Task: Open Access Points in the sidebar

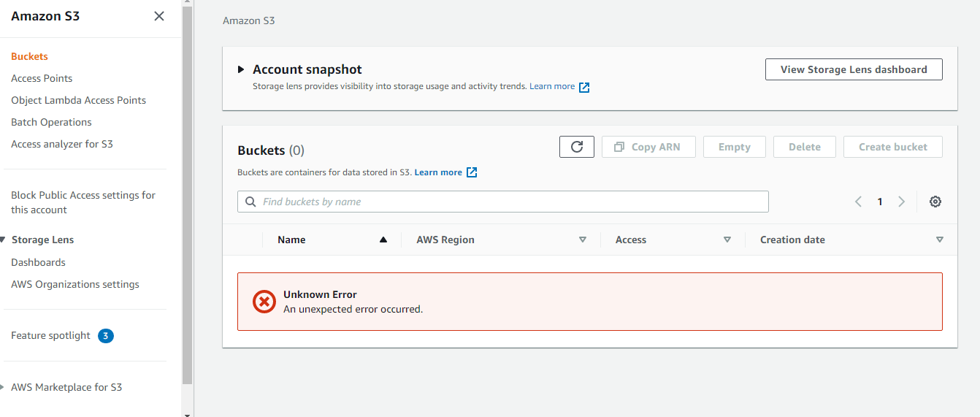Action: (x=42, y=78)
